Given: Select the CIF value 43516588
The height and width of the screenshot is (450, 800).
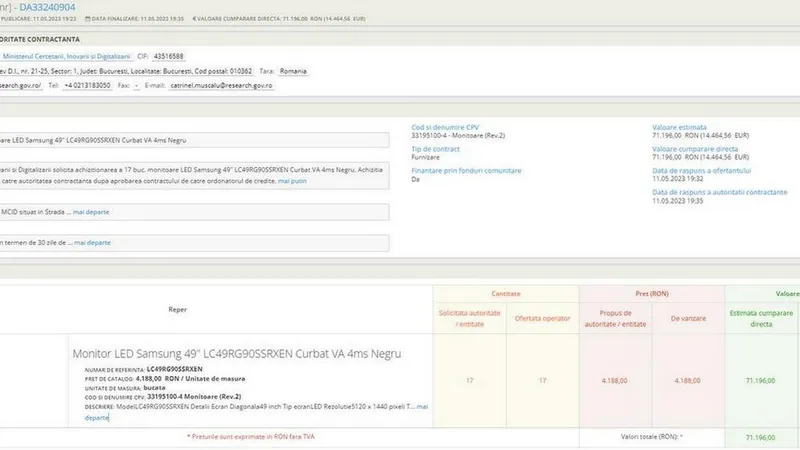Looking at the screenshot, I should point(168,56).
